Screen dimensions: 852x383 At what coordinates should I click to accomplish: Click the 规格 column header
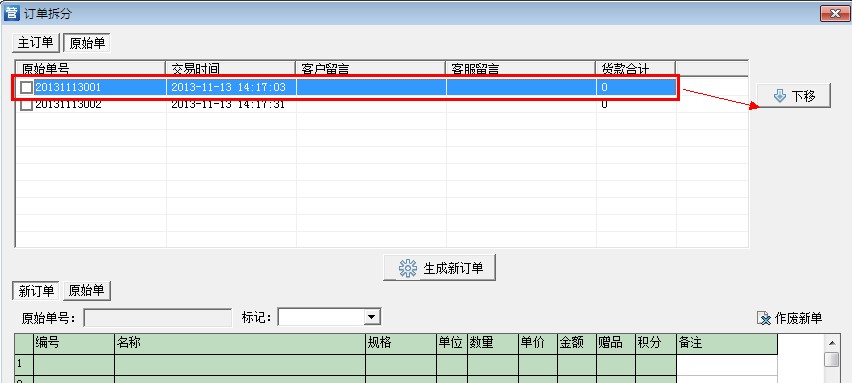tap(401, 343)
